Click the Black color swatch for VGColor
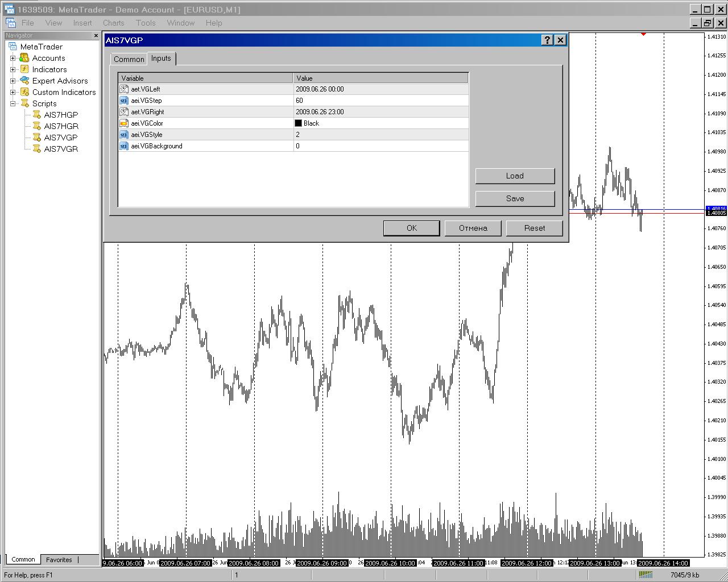 (298, 123)
